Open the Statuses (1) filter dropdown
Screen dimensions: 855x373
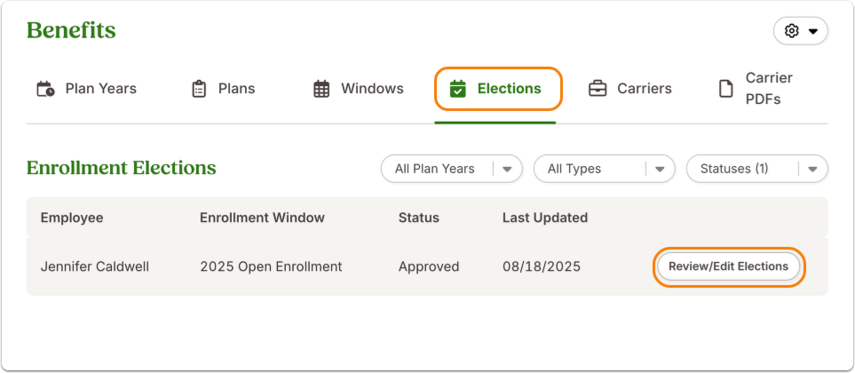pos(757,169)
